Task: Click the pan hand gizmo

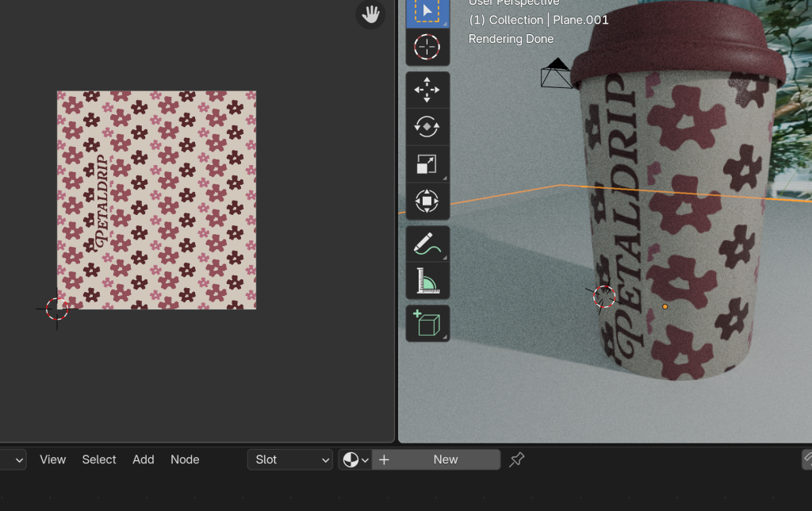Action: pyautogui.click(x=370, y=13)
